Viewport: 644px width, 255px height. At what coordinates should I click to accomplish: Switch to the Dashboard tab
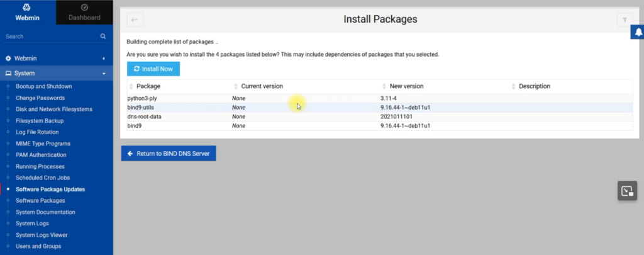(x=84, y=13)
